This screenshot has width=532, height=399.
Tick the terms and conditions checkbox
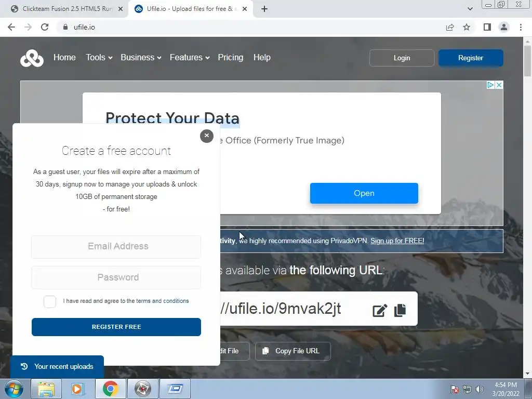coord(50,302)
